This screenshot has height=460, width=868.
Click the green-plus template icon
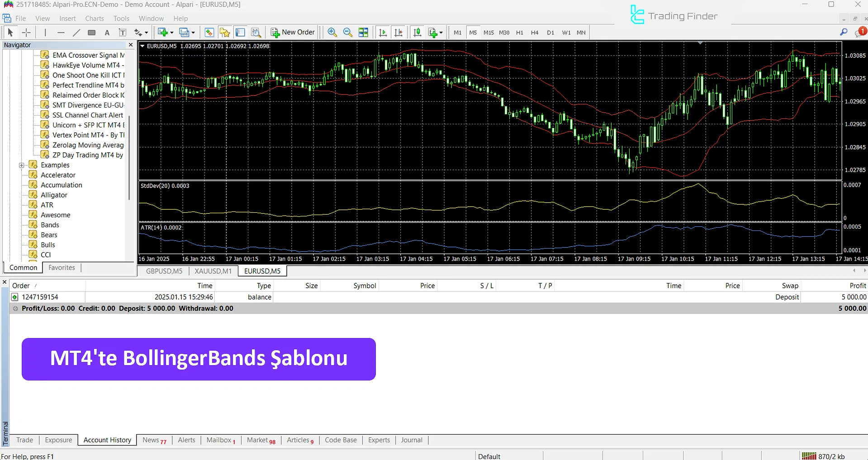432,33
